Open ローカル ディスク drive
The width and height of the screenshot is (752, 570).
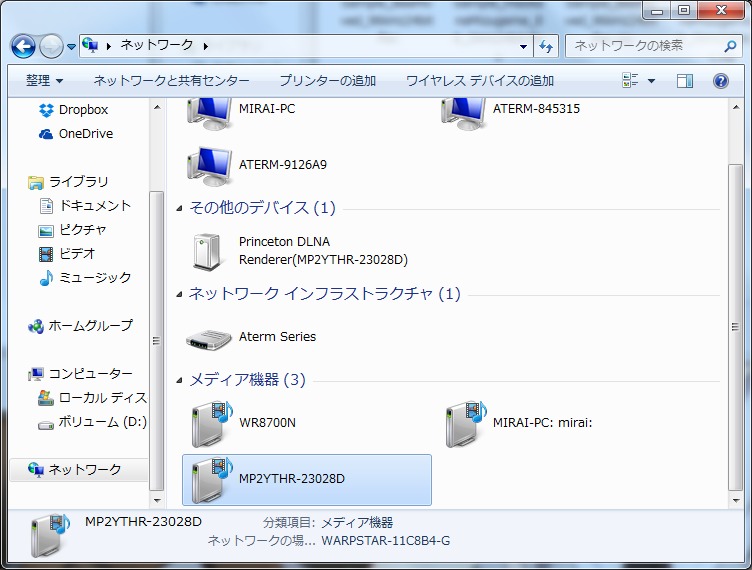92,397
